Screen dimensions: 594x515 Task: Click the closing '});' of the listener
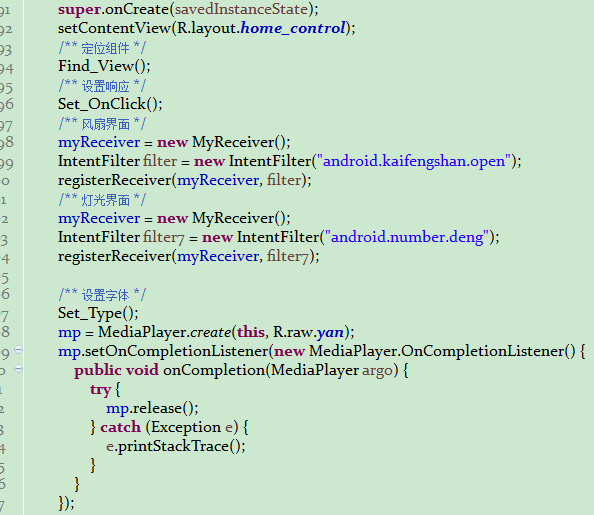pos(67,503)
